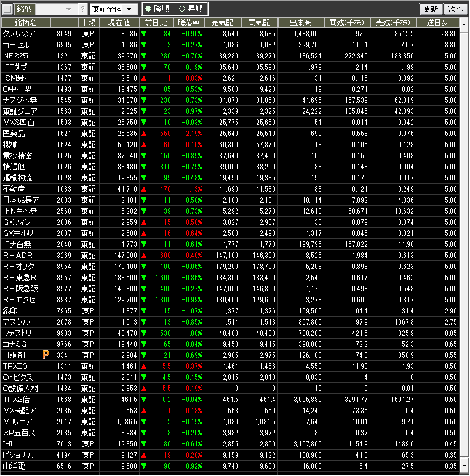
Task: Select the 電機精密 stock name
Action: [x=17, y=156]
